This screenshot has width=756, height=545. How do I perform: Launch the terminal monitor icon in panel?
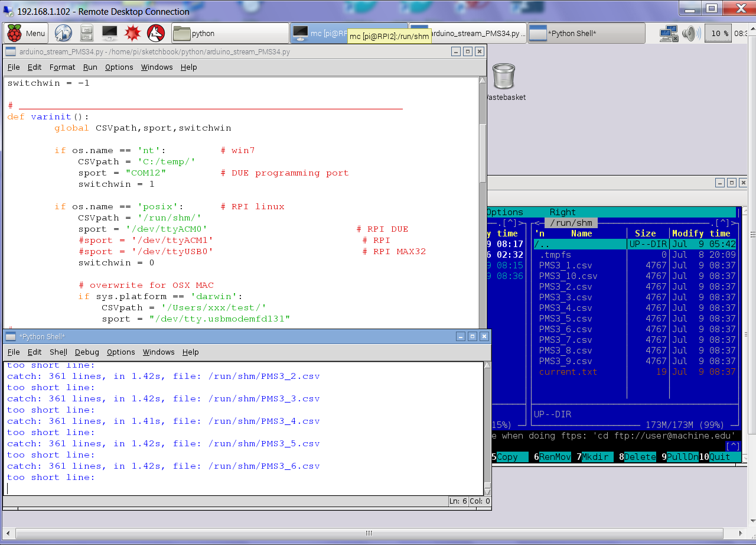click(109, 33)
